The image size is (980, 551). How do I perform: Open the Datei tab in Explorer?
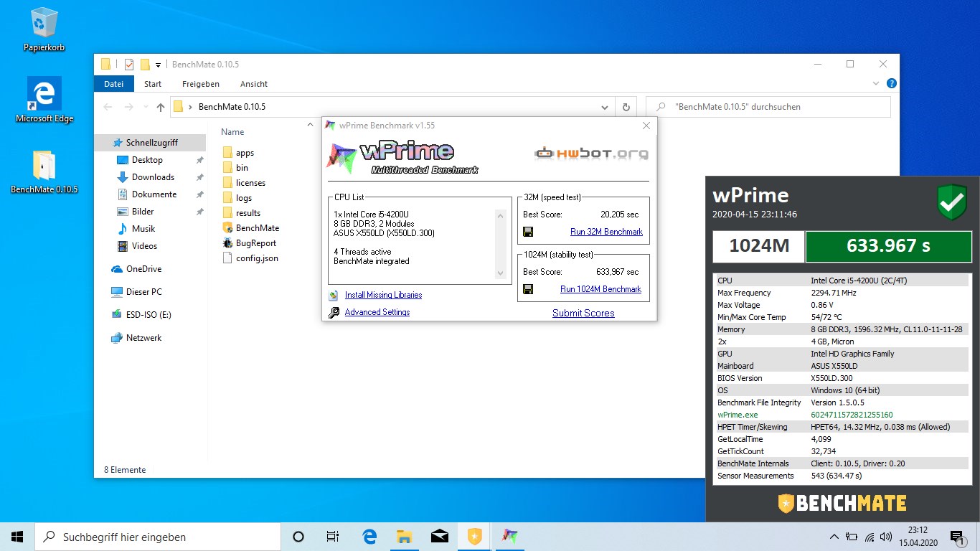113,84
